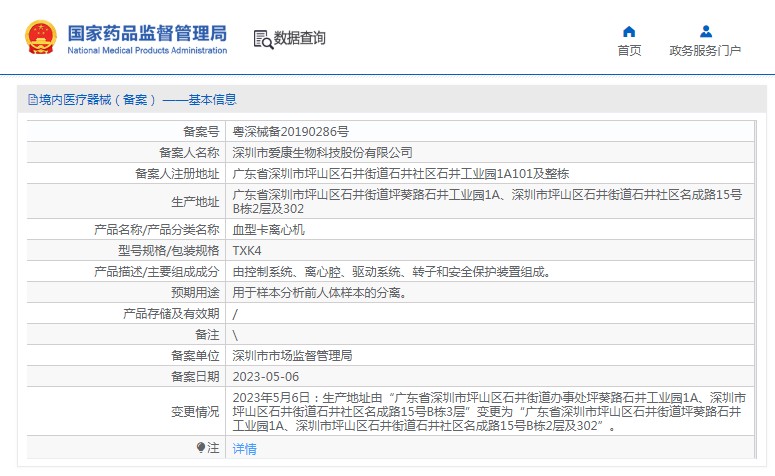Click the 预期用途 row label
The width and height of the screenshot is (775, 476).
[x=195, y=293]
